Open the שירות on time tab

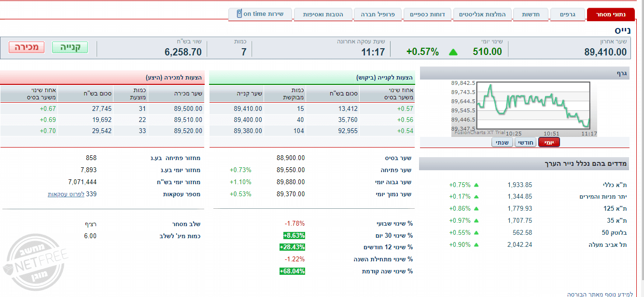[260, 14]
